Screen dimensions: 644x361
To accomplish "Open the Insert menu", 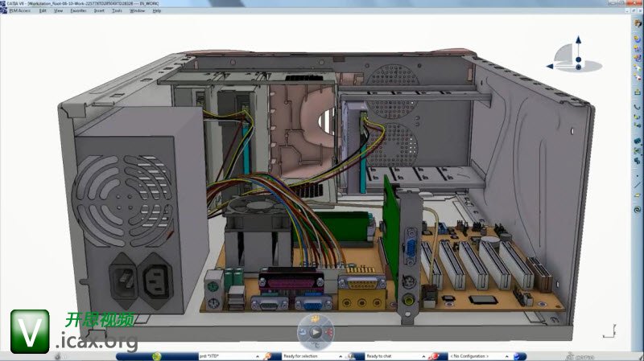I will (99, 10).
